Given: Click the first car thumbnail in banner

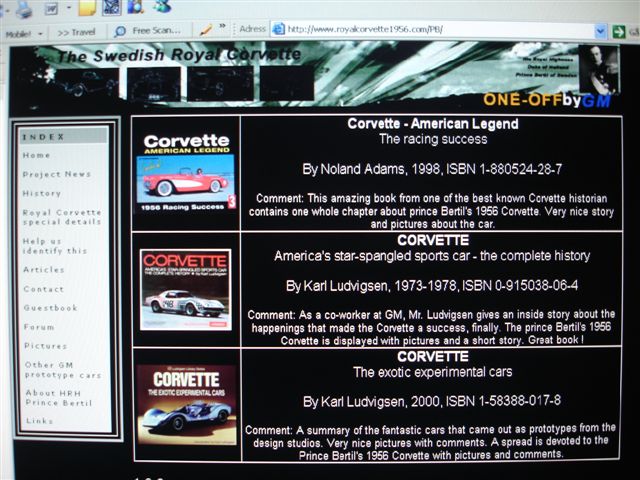Looking at the screenshot, I should [x=87, y=84].
